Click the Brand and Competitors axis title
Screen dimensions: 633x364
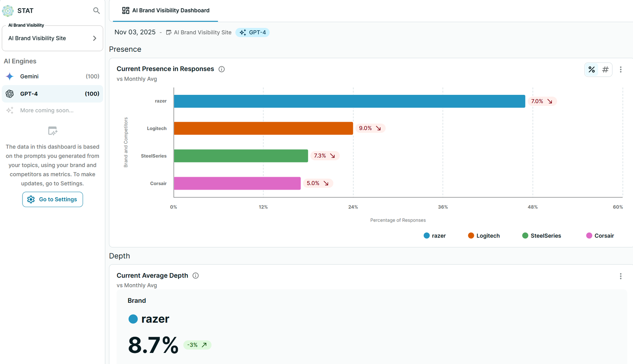126,142
